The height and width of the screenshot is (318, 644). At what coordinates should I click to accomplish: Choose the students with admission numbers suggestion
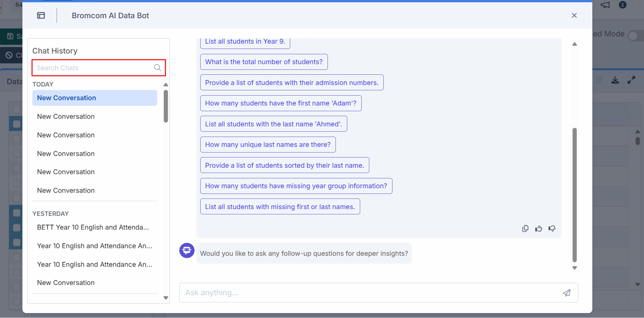(x=292, y=83)
